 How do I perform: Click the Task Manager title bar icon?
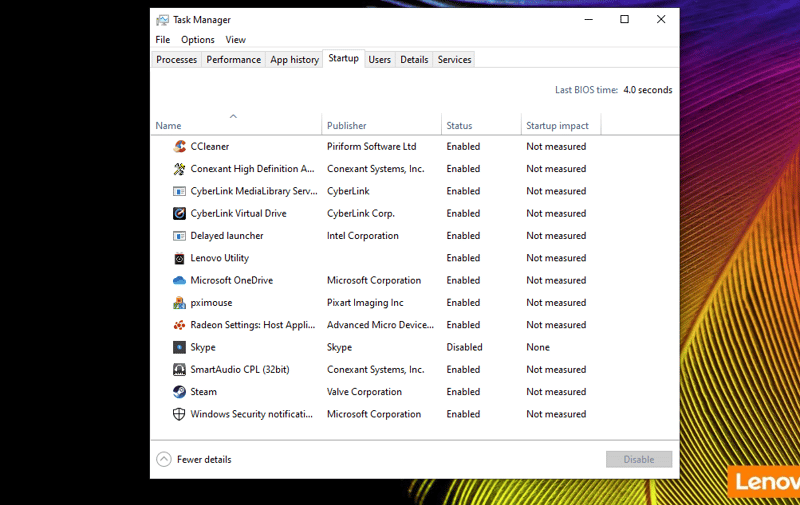coord(162,19)
